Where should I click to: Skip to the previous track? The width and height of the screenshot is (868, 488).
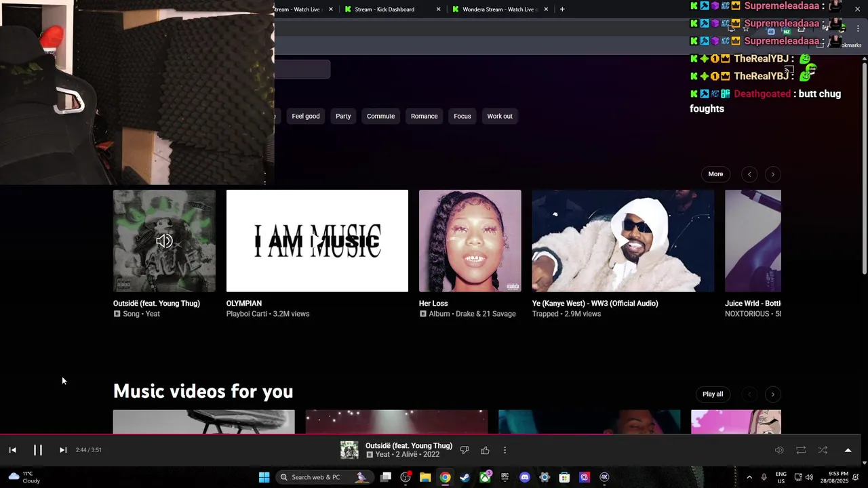coord(12,450)
